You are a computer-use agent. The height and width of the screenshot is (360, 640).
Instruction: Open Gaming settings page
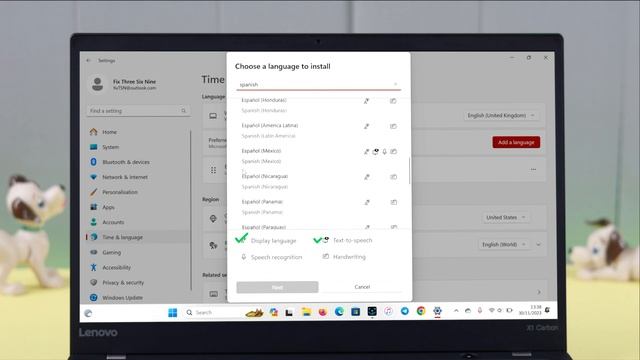pyautogui.click(x=138, y=252)
